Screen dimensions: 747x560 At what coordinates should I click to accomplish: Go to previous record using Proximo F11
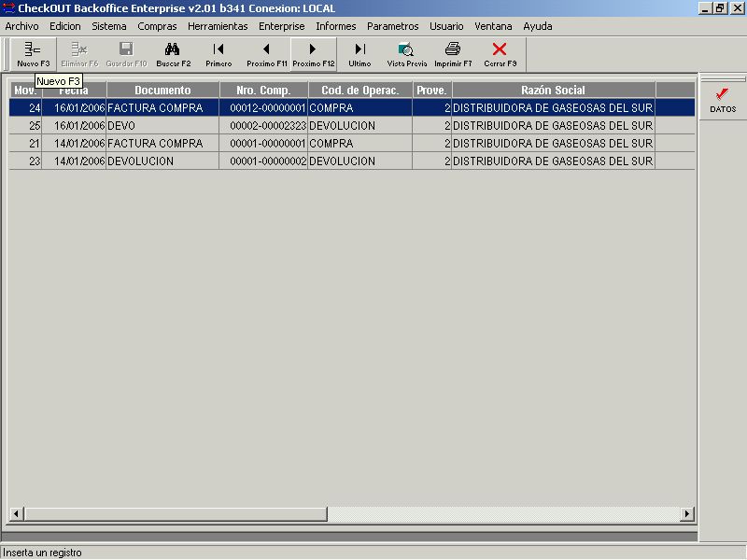pyautogui.click(x=267, y=54)
